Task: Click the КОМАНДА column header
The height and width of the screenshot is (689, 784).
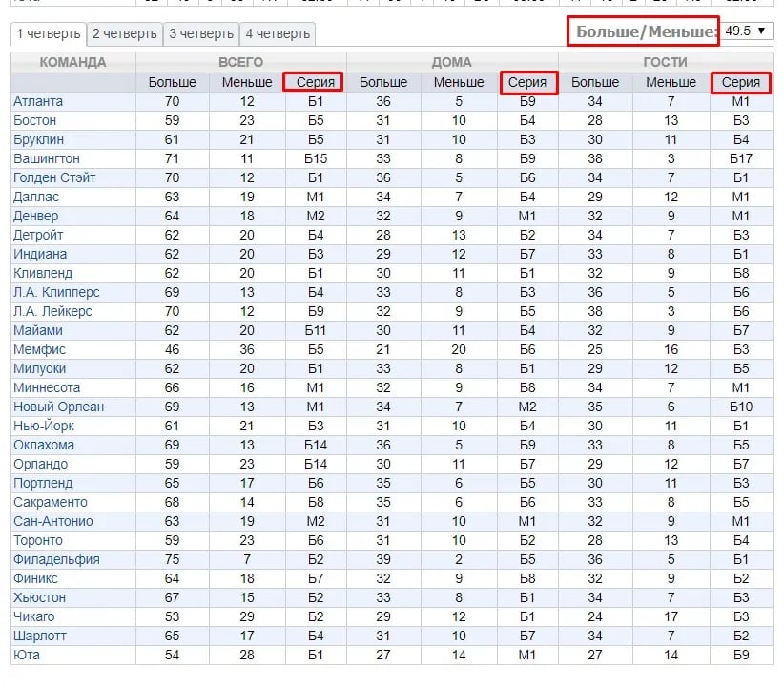Action: point(72,63)
